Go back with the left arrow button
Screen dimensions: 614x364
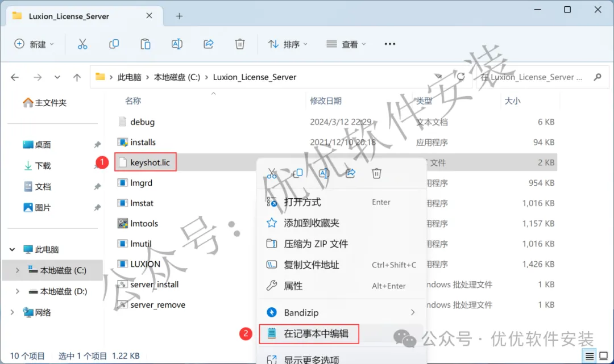coord(15,77)
